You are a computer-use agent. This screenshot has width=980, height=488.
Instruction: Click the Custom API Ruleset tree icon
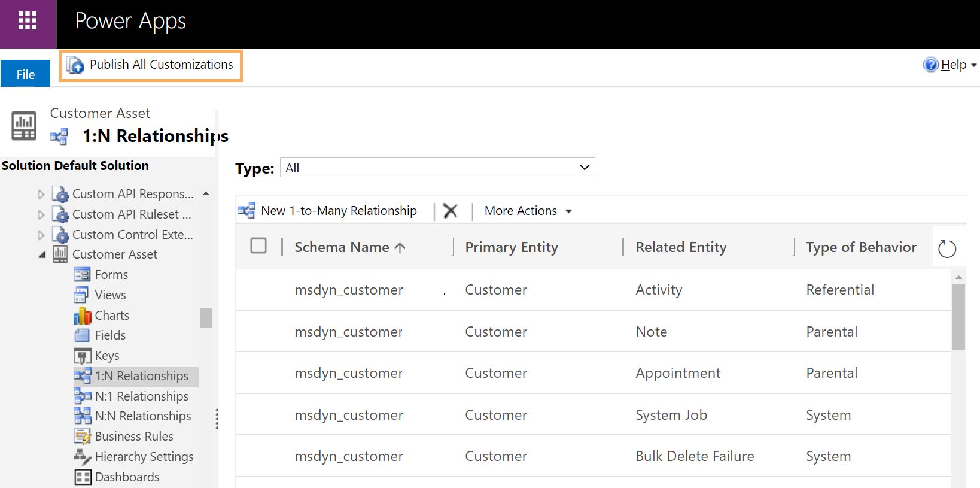(60, 214)
